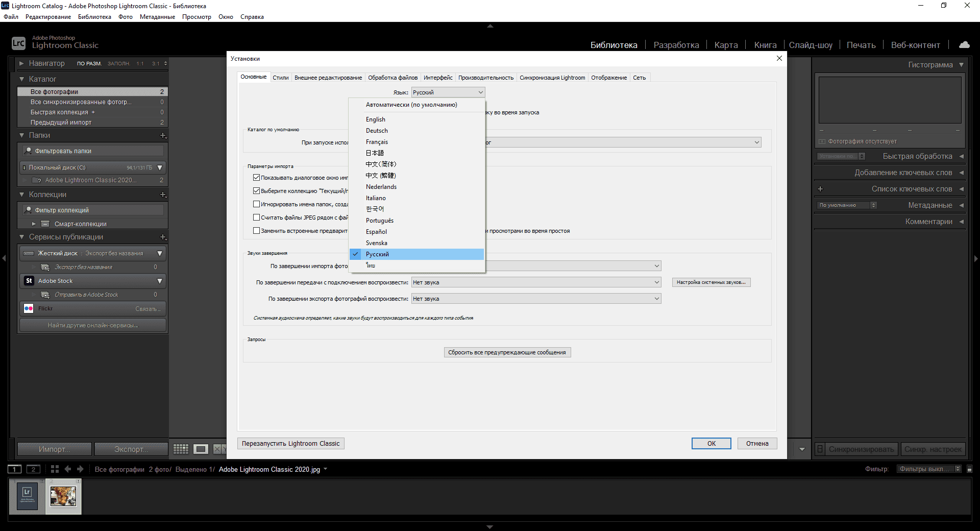Screen dimensions: 980x531
Task: Open the Язык dropdown showing Русский
Action: (448, 92)
